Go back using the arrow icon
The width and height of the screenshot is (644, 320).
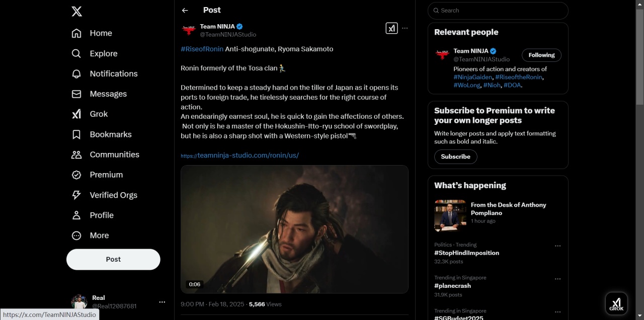(x=185, y=10)
